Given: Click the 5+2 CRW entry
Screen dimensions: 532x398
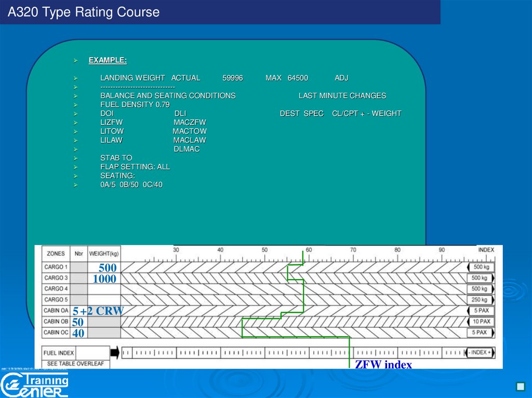Looking at the screenshot, I should (98, 311).
